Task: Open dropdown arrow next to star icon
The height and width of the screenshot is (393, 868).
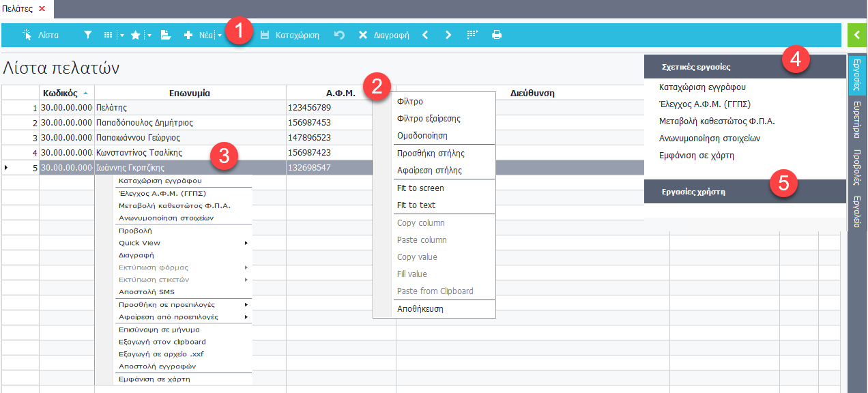Action: [149, 35]
